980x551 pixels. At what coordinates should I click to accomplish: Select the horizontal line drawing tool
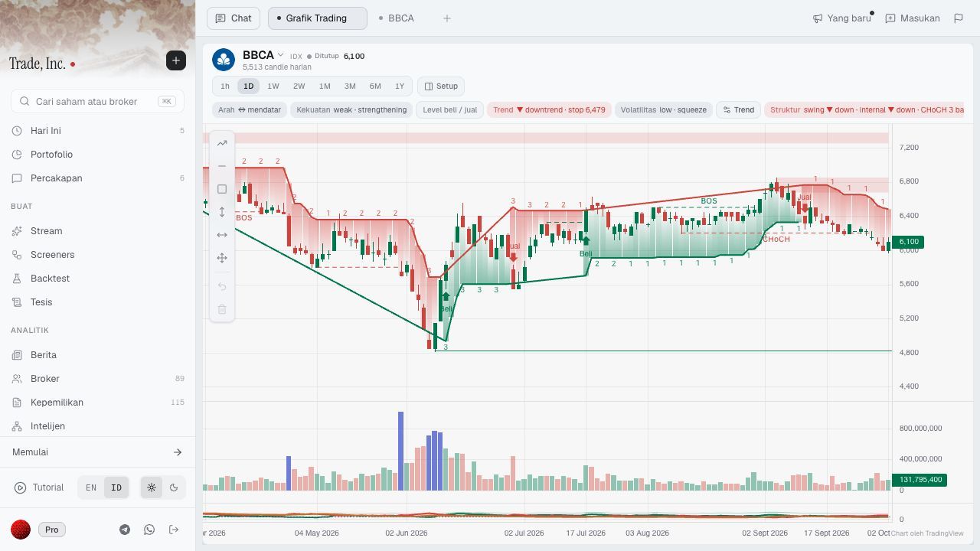(222, 166)
